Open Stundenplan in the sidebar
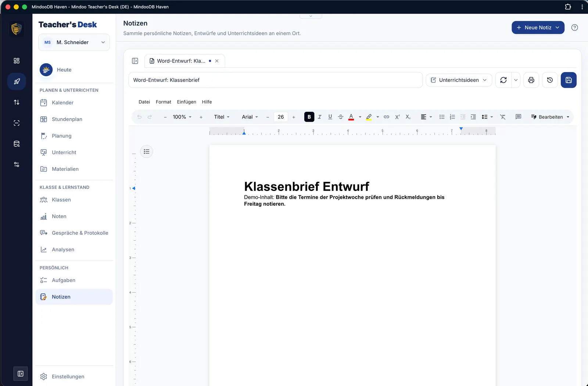Screen dimensions: 588x386 pyautogui.click(x=74, y=119)
